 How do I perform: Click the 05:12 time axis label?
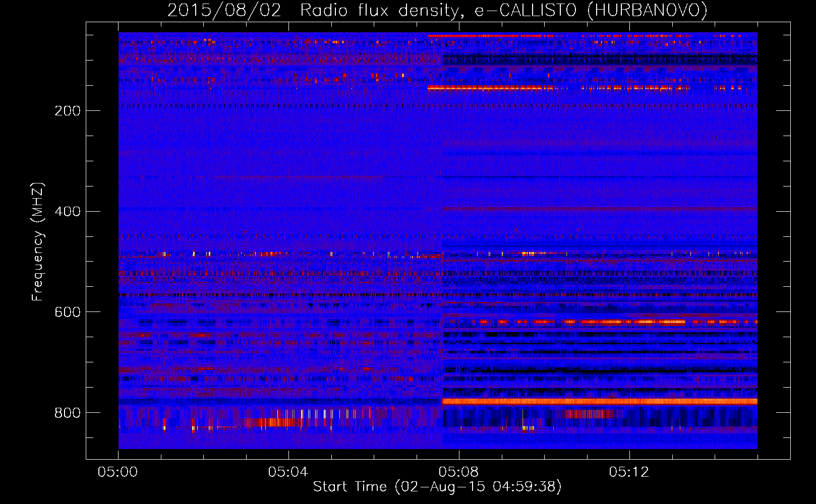(x=629, y=472)
